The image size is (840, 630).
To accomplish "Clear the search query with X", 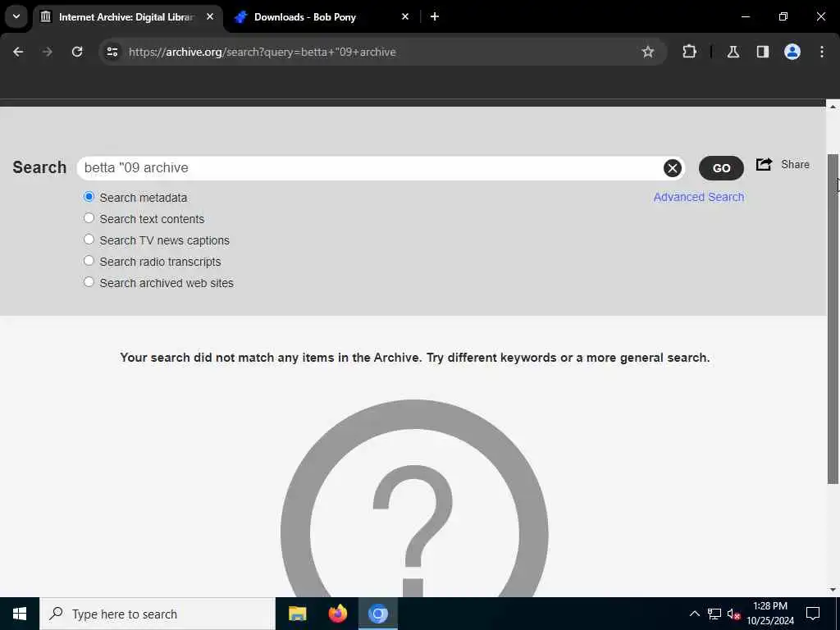I will click(673, 168).
